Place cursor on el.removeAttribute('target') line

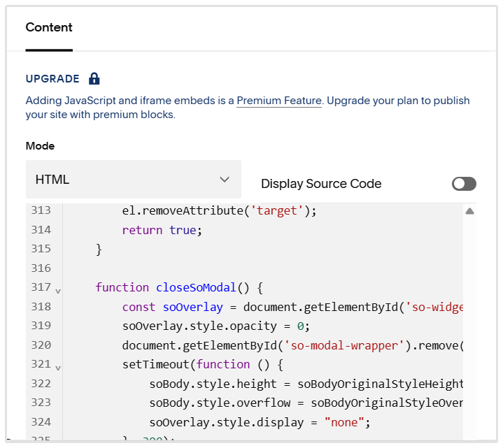click(x=219, y=211)
